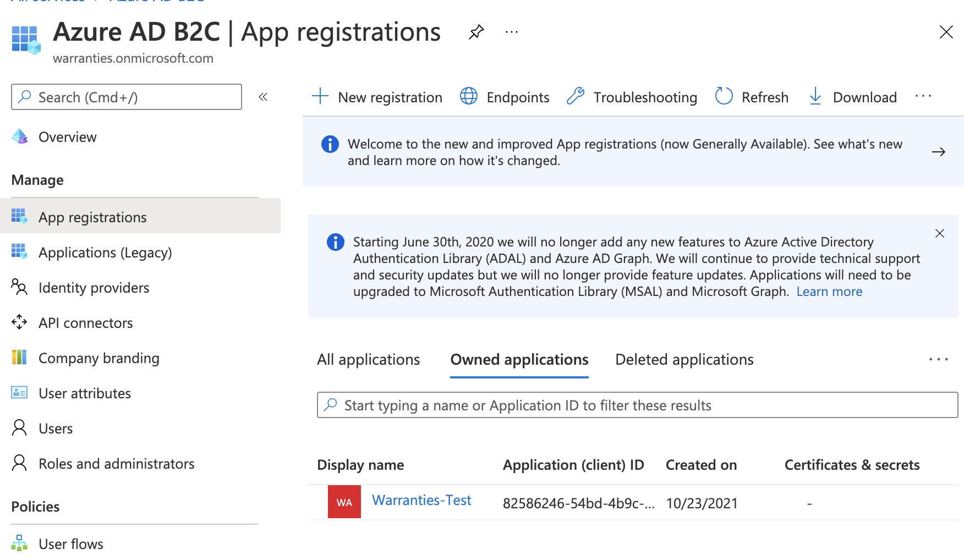Click the Company branding color bars icon

[x=19, y=357]
